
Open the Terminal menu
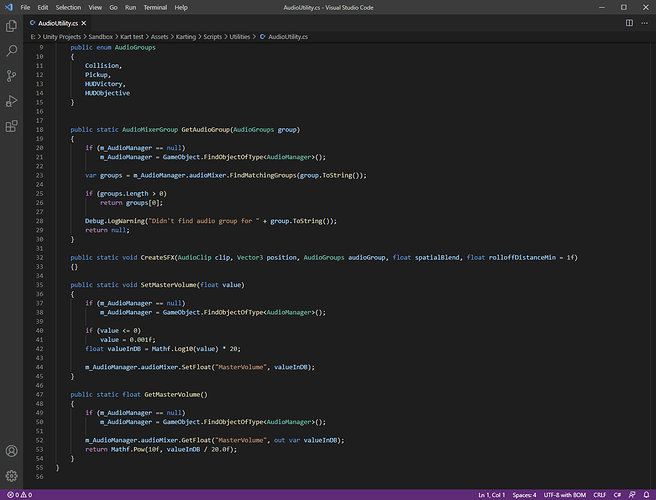tap(155, 8)
